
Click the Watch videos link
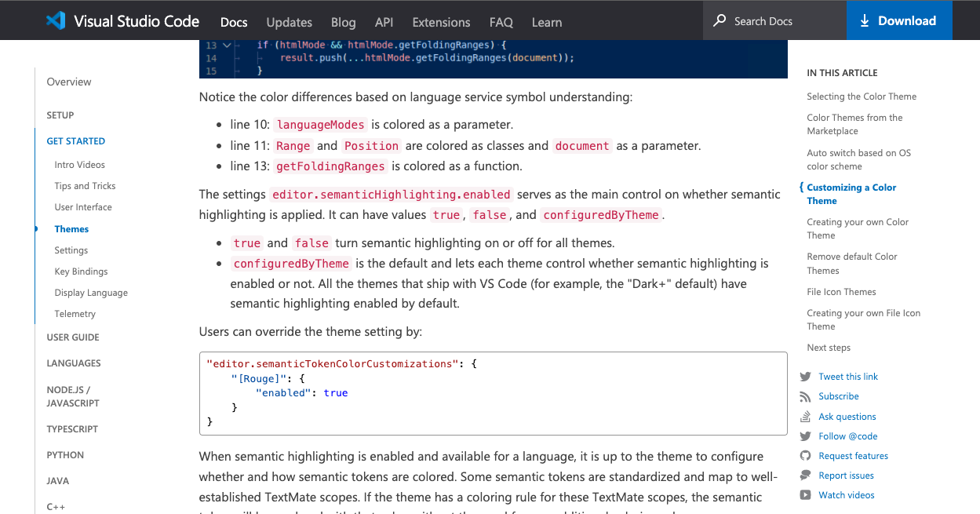coord(847,495)
